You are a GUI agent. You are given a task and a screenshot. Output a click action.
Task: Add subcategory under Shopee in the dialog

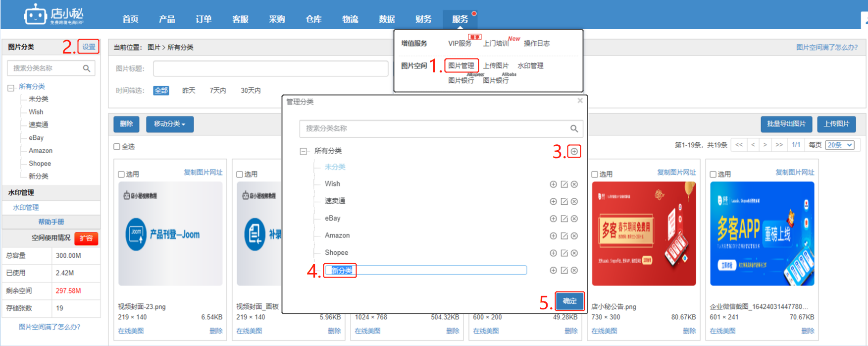click(553, 253)
